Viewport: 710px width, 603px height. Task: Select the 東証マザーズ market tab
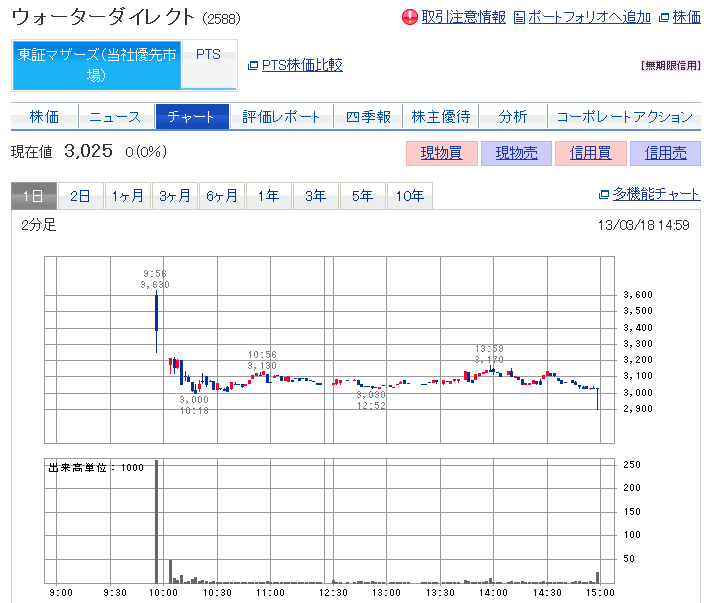tap(96, 64)
